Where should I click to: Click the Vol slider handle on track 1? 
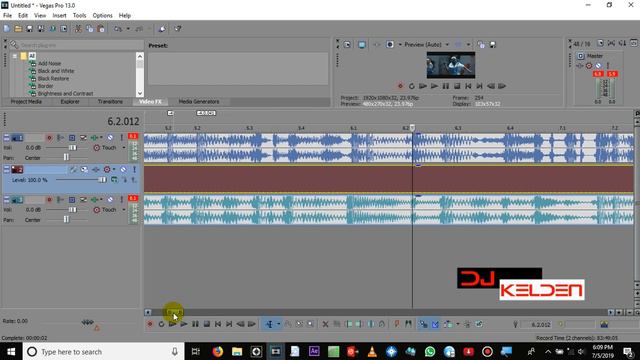pyautogui.click(x=72, y=148)
